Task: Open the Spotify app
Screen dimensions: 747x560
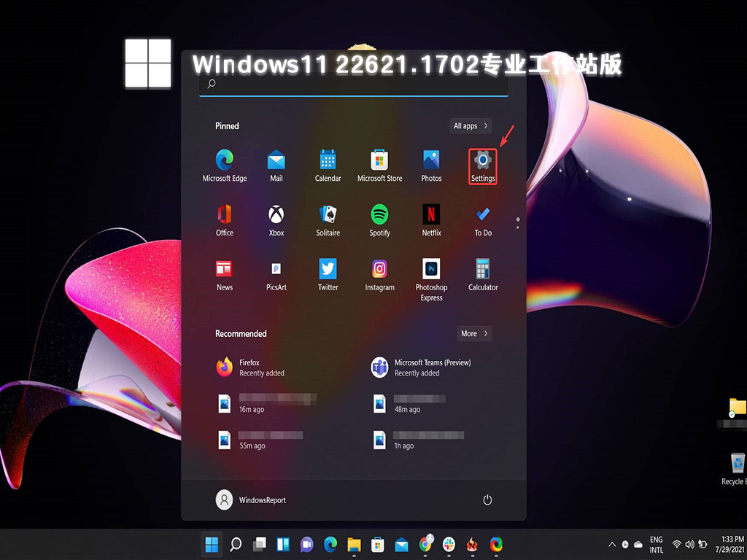Action: point(379,220)
